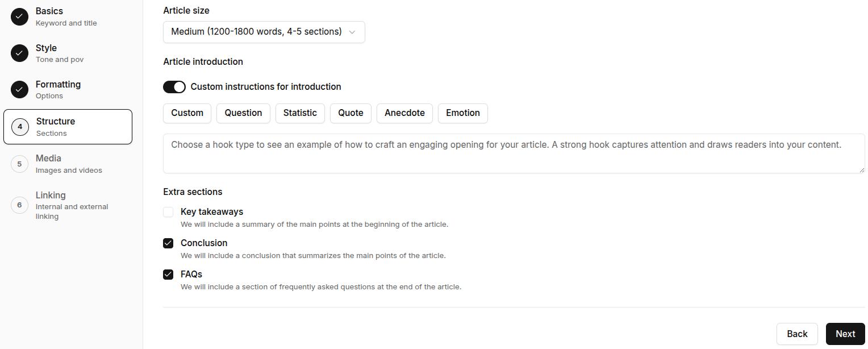
Task: Select the circle 5 icon beside Media
Action: 19,163
